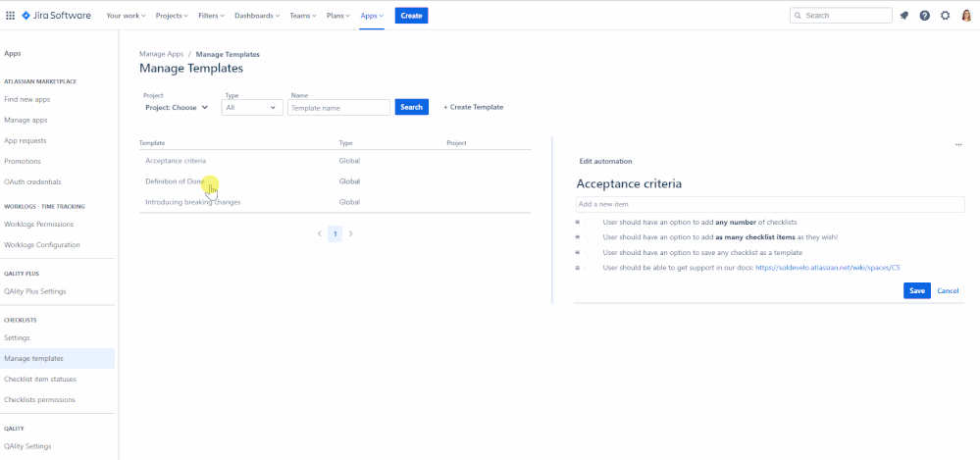
Task: Click 'Edit automation' in template panel
Action: [x=605, y=161]
